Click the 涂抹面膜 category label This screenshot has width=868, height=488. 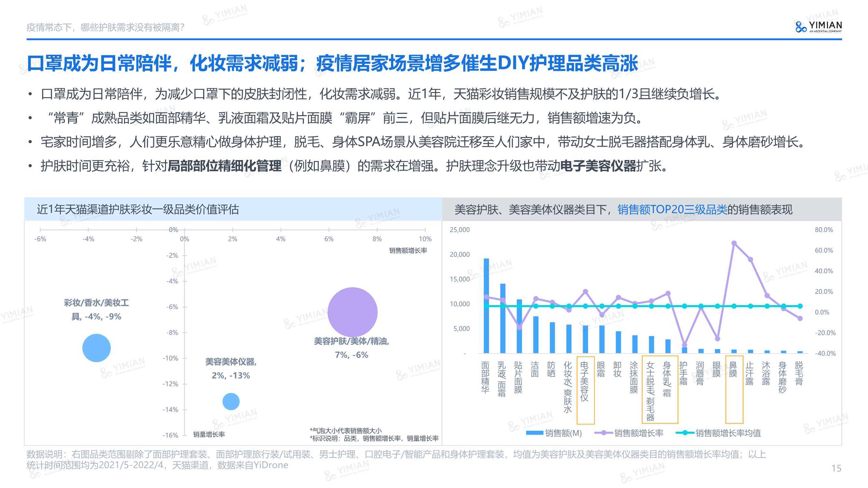tap(634, 377)
